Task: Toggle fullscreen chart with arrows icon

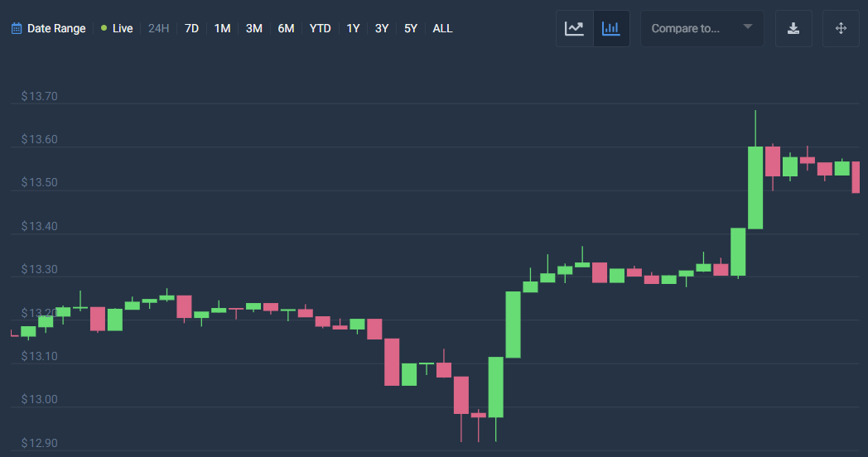Action: click(x=841, y=28)
